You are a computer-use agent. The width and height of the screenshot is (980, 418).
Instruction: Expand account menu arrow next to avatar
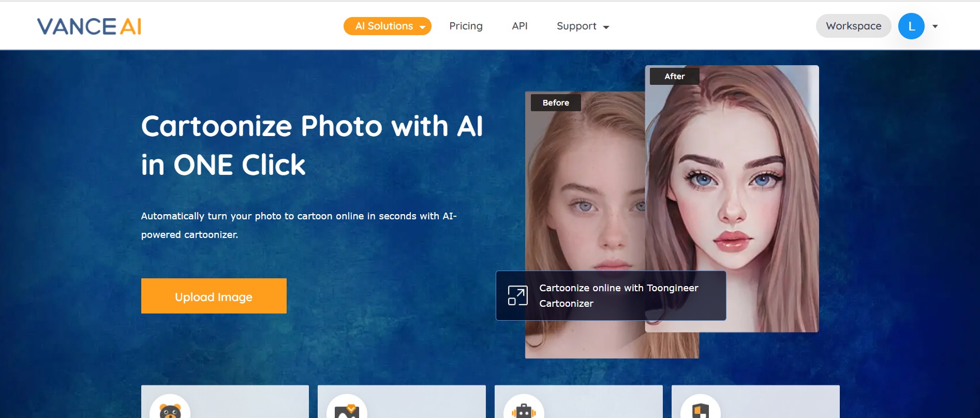click(935, 26)
